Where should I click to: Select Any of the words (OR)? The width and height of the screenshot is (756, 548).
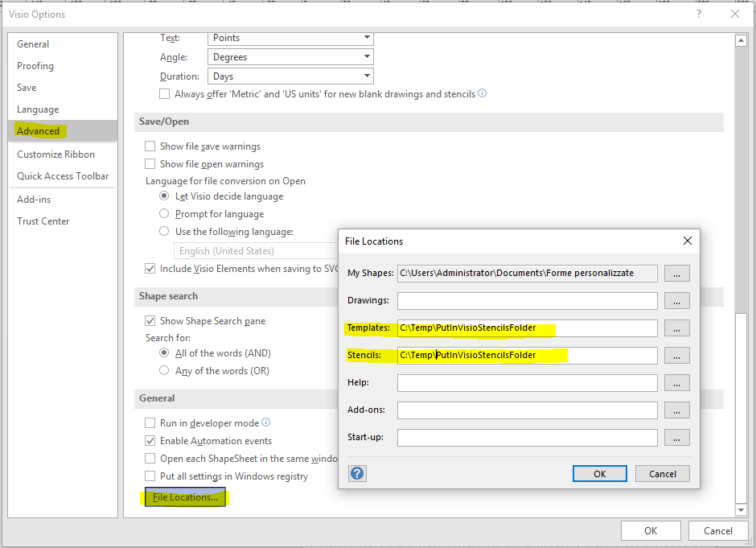(164, 370)
